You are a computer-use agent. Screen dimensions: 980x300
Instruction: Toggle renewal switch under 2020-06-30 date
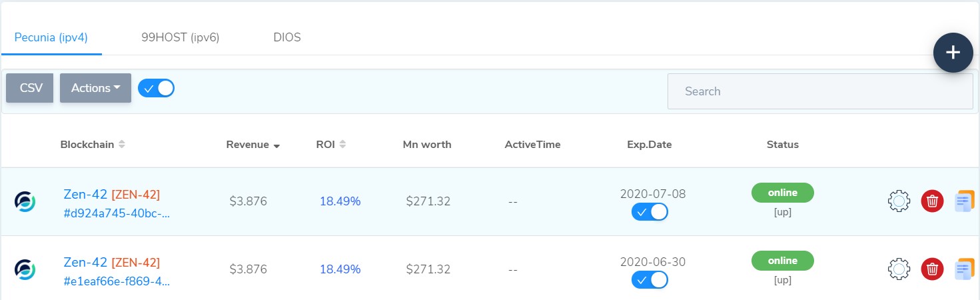[650, 280]
